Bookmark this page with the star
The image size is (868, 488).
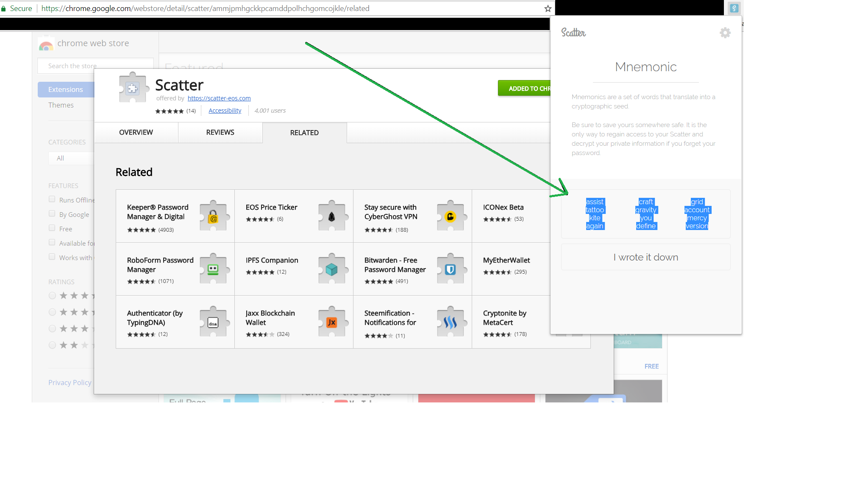coord(548,8)
